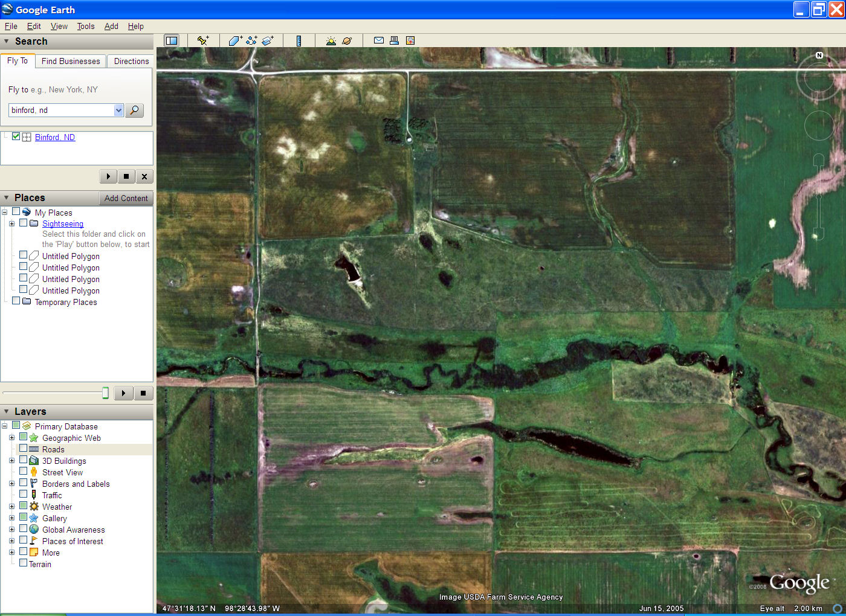Switch to the Find Businesses tab
846x616 pixels.
(71, 61)
